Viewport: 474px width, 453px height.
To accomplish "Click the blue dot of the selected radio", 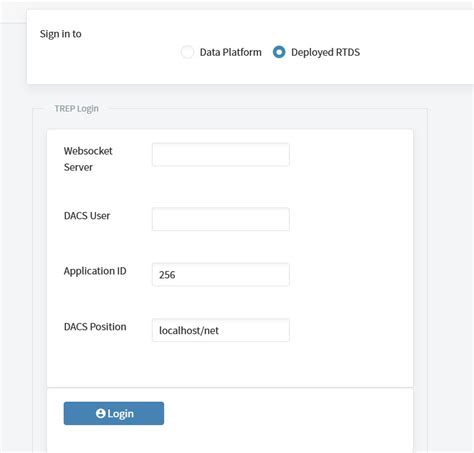I will 279,52.
